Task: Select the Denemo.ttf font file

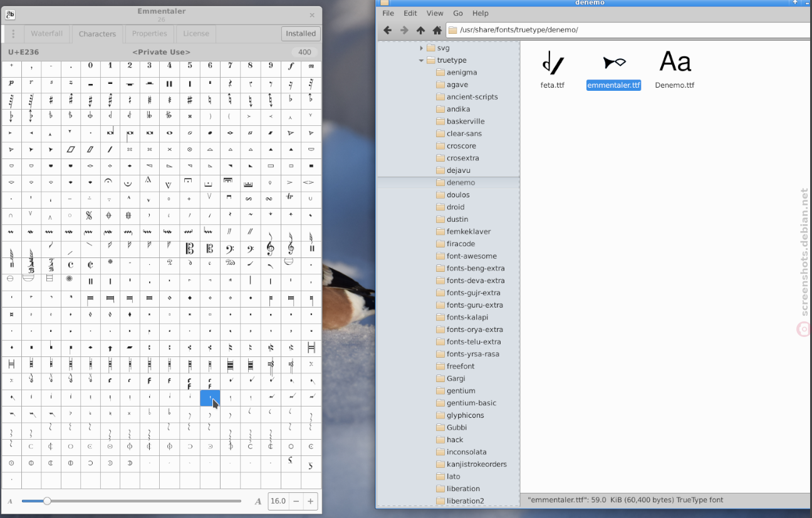Action: point(675,70)
